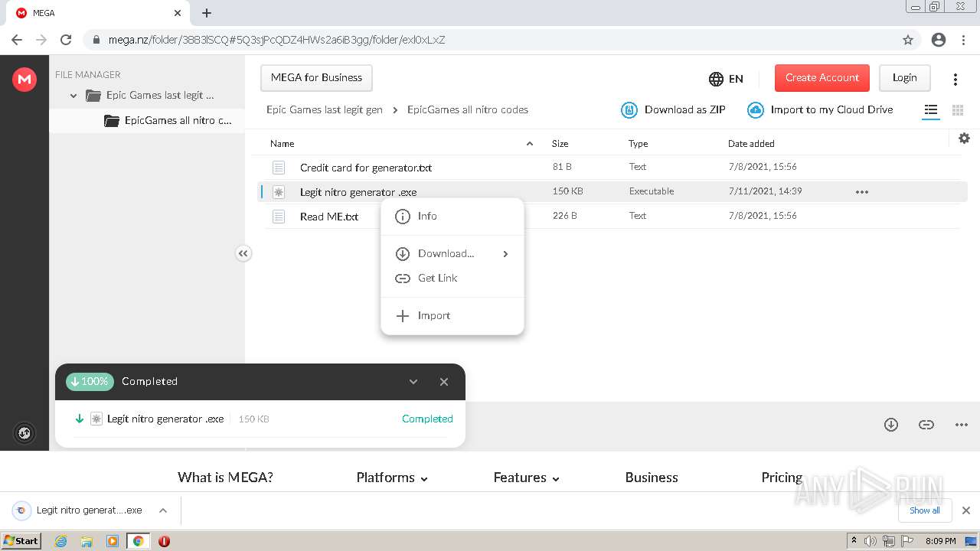980x551 pixels.
Task: Open Chrome profile avatar
Action: pyautogui.click(x=939, y=40)
